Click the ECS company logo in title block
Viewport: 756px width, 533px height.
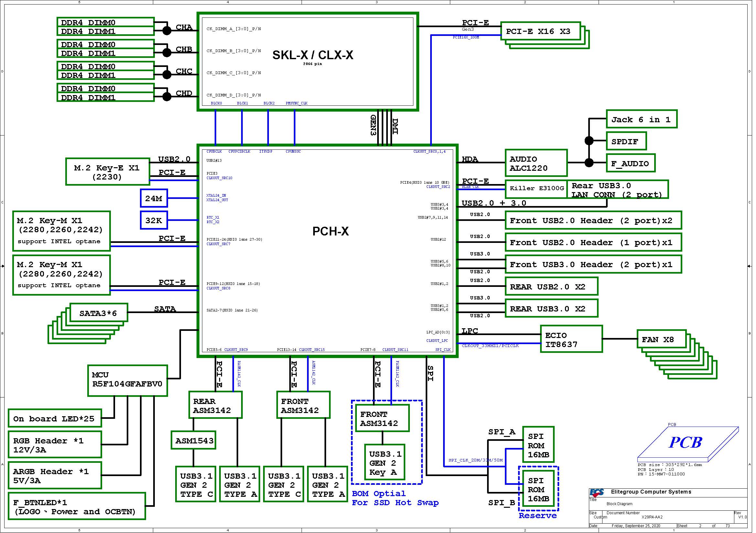[597, 493]
